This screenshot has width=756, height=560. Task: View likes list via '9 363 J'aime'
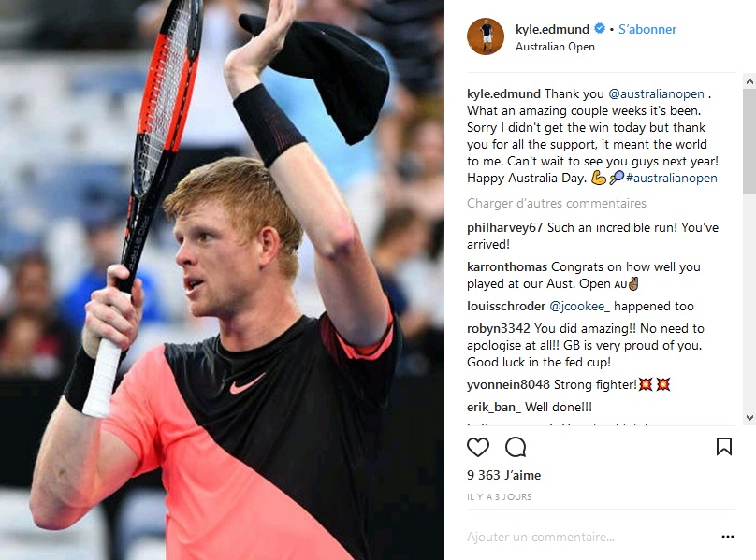pyautogui.click(x=503, y=475)
